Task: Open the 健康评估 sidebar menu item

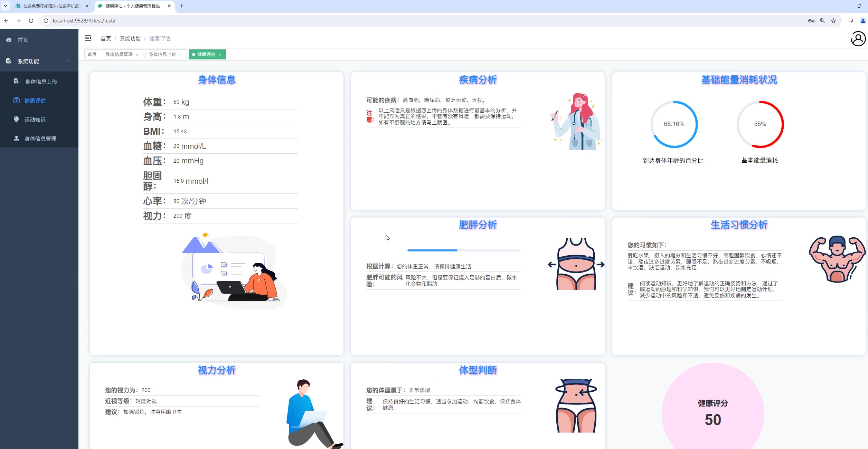Action: [35, 101]
